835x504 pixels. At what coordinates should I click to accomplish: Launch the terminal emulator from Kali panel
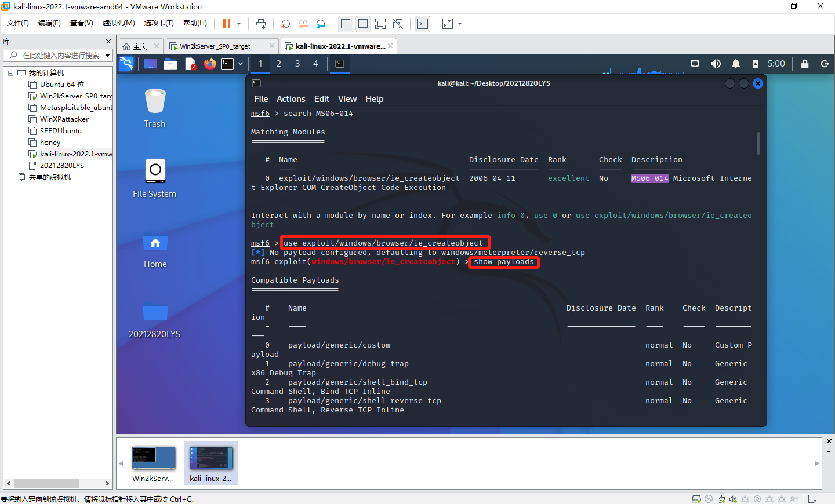(x=227, y=64)
